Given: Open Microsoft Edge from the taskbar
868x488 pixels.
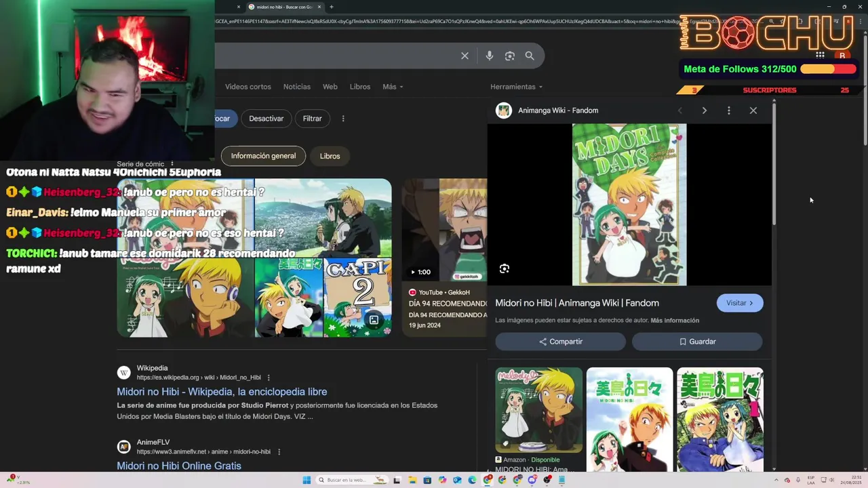Looking at the screenshot, I should [x=472, y=480].
